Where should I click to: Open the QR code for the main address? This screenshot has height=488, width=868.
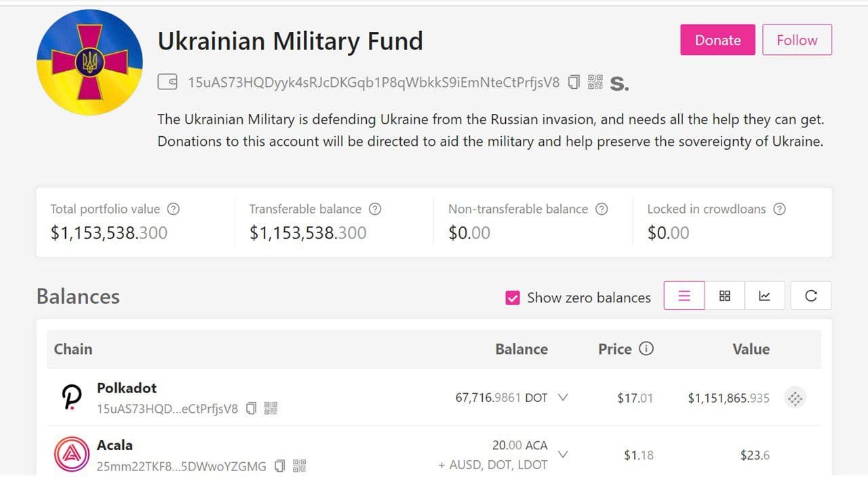pyautogui.click(x=595, y=82)
